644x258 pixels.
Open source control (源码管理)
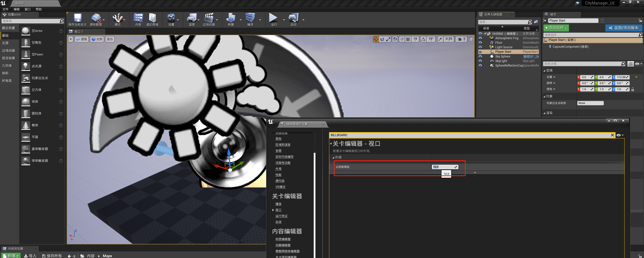[96, 20]
